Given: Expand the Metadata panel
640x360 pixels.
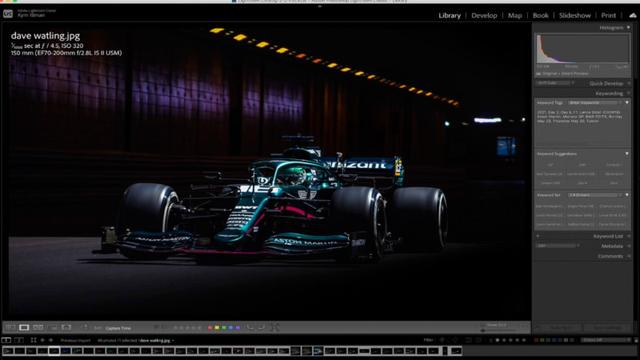Looking at the screenshot, I should 629,246.
